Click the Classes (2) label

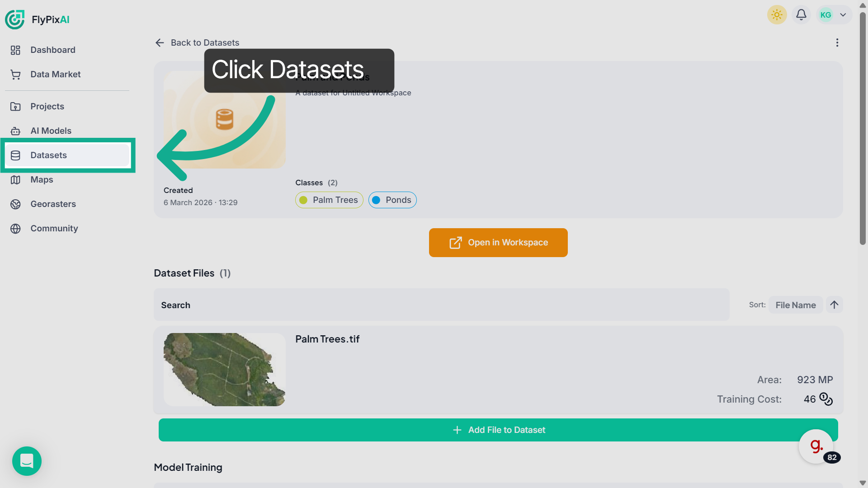(316, 183)
